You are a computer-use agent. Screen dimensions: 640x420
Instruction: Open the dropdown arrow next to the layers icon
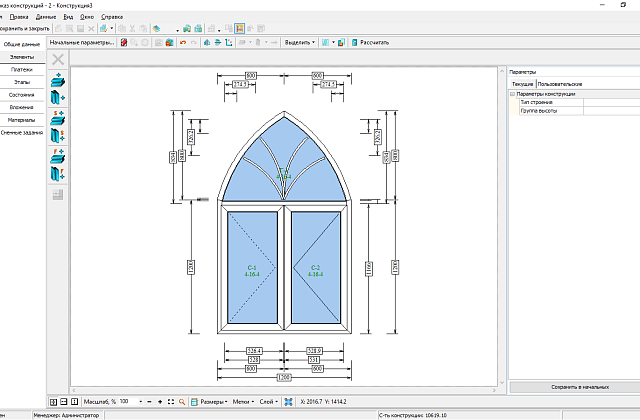point(178,30)
